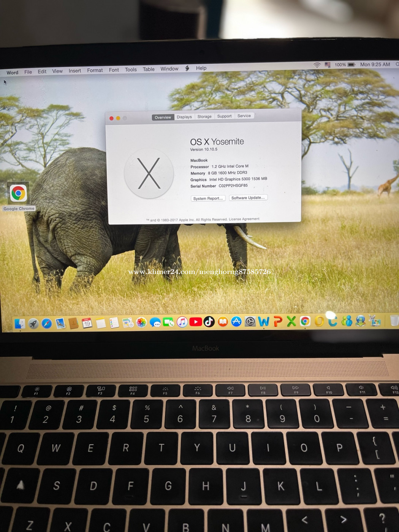399x532 pixels.
Task: Open the Table menu
Action: [149, 69]
